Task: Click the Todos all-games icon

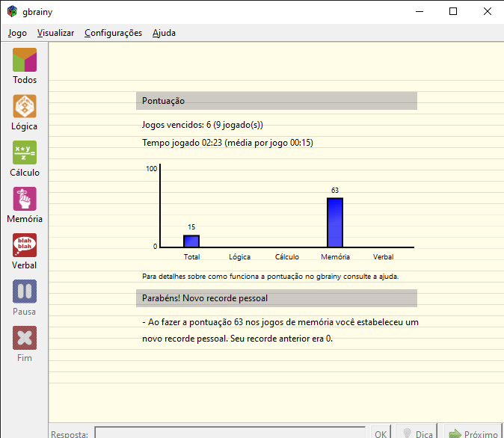Action: click(x=25, y=60)
